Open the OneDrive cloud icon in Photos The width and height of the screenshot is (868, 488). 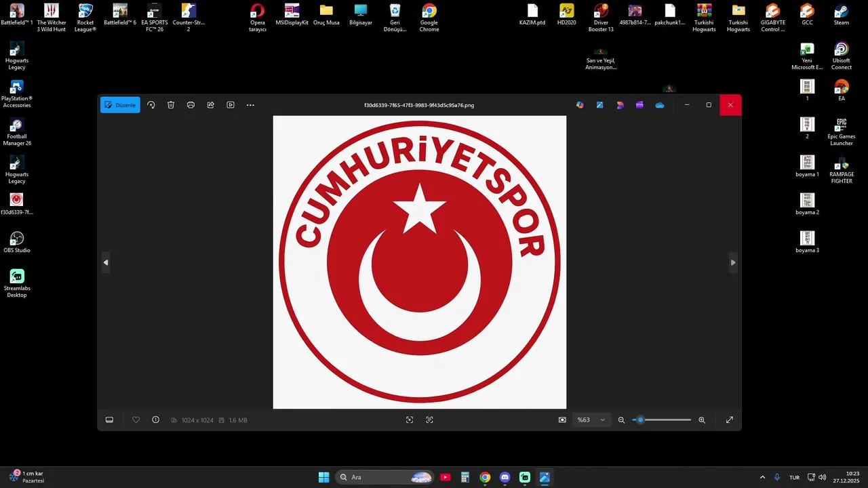(x=660, y=105)
